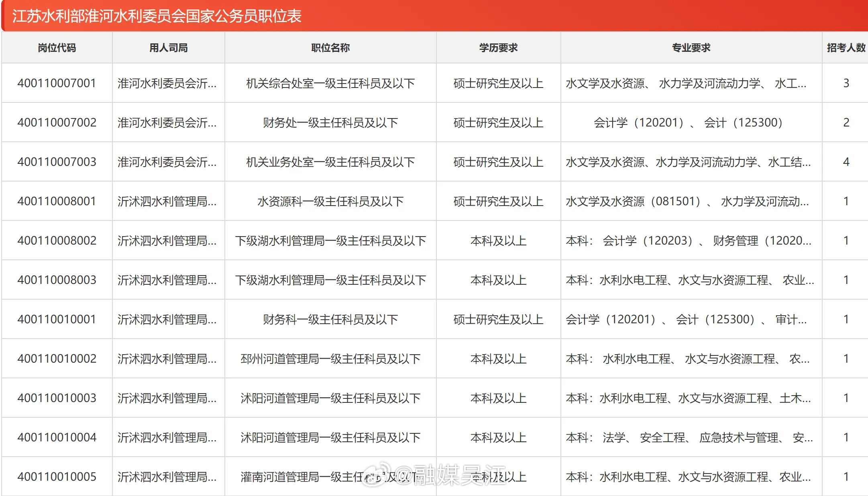
Task: Click 本科及以上 in row 400110010004
Action: (x=498, y=437)
